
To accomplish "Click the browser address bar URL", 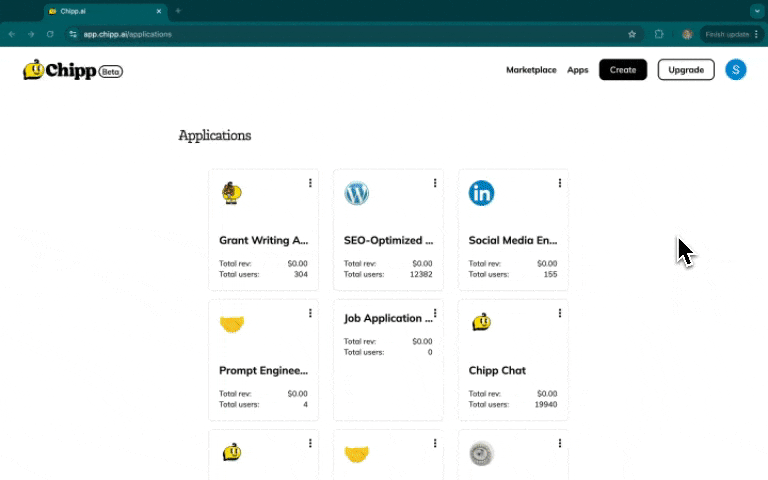I will 127,34.
